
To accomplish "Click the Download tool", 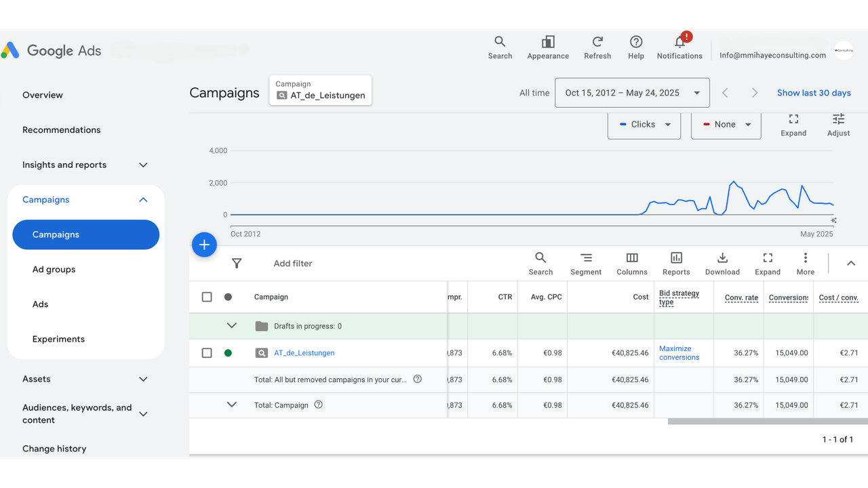I will tap(722, 264).
